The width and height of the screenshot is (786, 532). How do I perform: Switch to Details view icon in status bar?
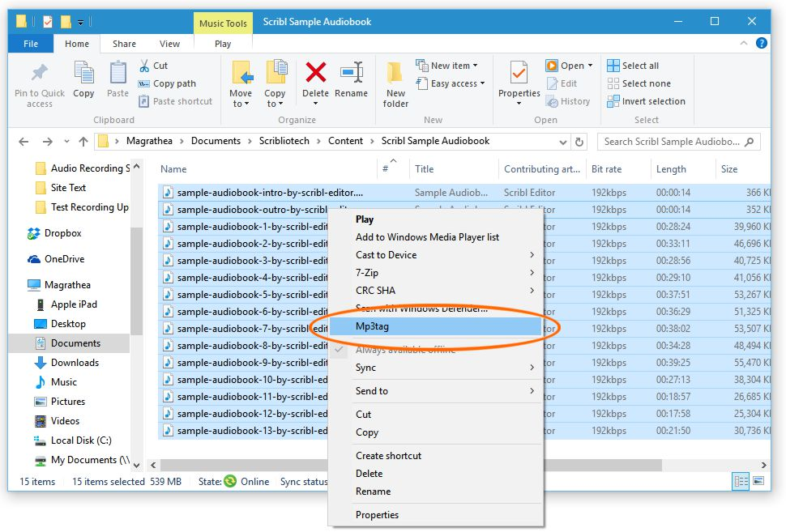741,482
